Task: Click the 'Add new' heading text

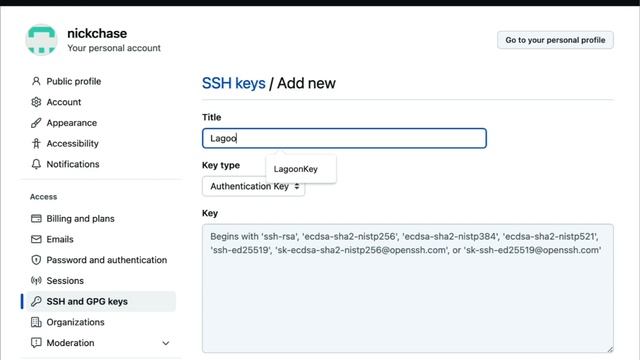Action: (307, 83)
